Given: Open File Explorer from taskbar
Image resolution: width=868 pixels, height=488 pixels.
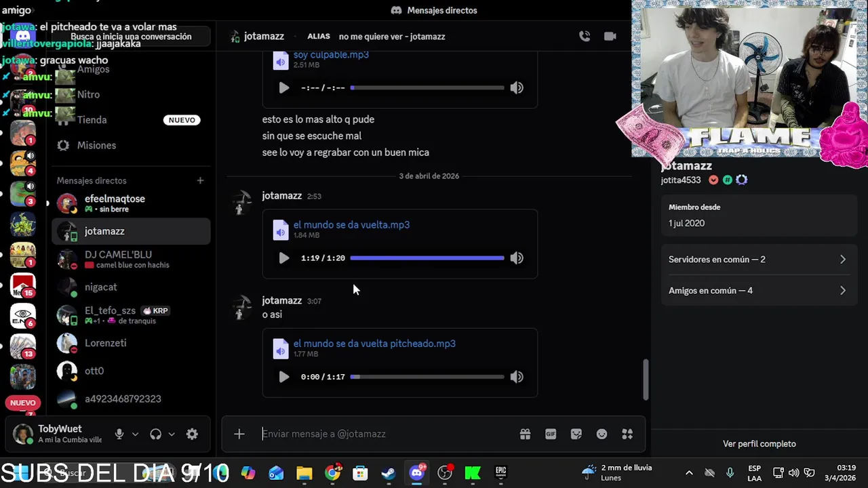Looking at the screenshot, I should click(304, 472).
